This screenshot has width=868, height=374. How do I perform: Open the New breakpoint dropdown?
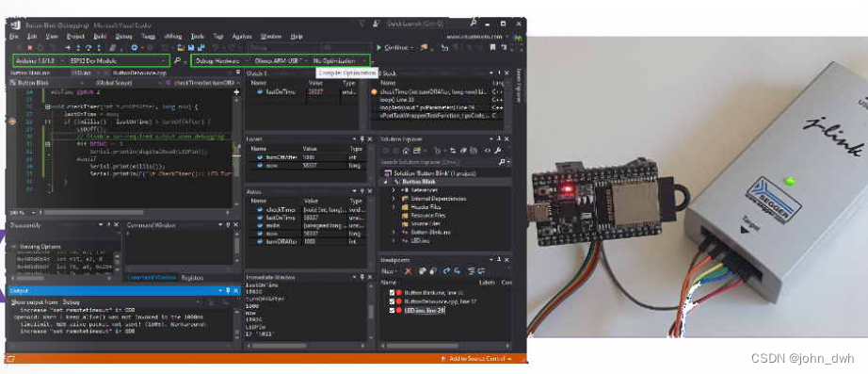click(389, 271)
